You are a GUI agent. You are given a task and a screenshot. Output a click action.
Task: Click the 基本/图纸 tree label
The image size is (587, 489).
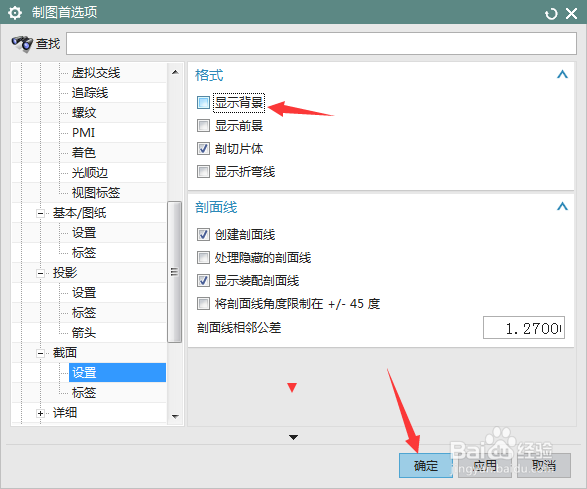pyautogui.click(x=79, y=213)
